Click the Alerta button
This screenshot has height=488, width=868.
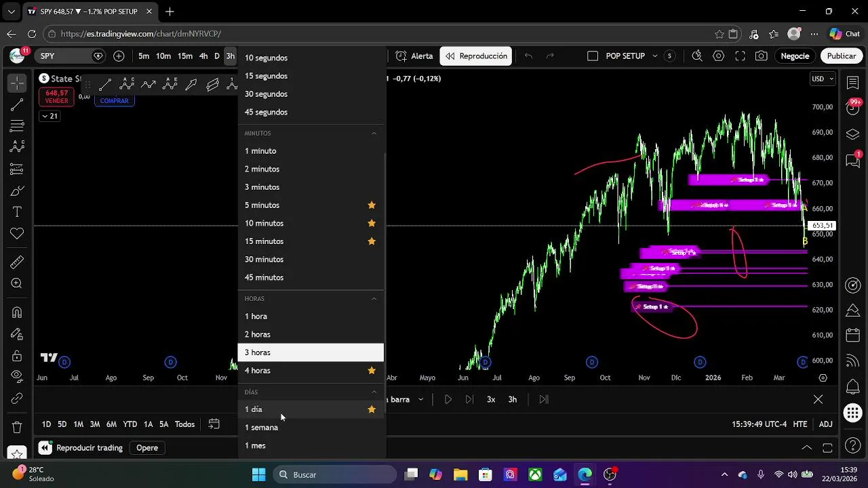tap(414, 56)
